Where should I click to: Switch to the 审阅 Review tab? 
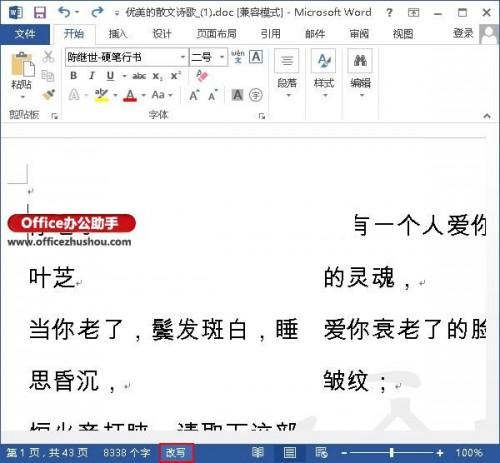(x=359, y=34)
